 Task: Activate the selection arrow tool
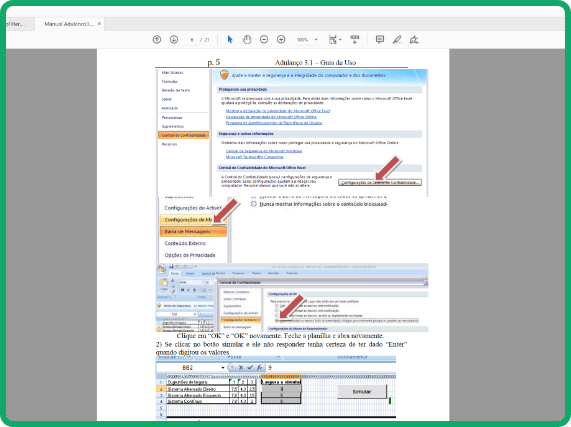coord(230,39)
